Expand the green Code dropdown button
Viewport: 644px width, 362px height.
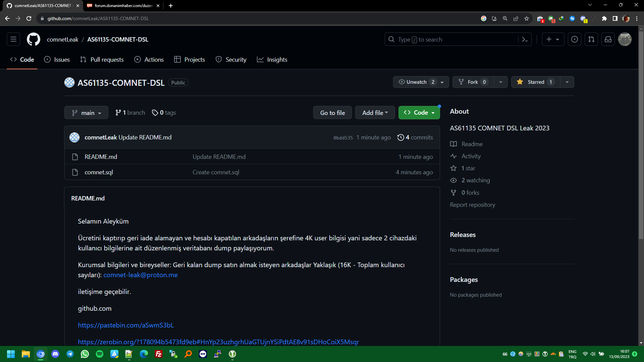(419, 113)
